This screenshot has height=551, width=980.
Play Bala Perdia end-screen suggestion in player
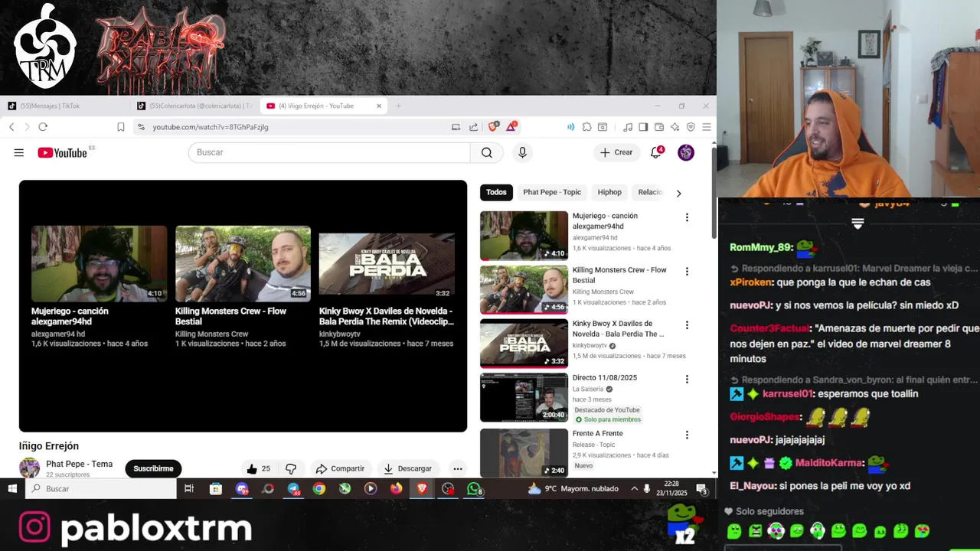pyautogui.click(x=387, y=263)
